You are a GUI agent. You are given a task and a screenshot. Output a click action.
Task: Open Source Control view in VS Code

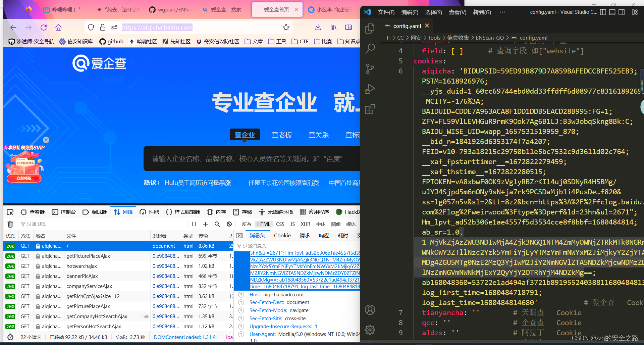[x=370, y=69]
